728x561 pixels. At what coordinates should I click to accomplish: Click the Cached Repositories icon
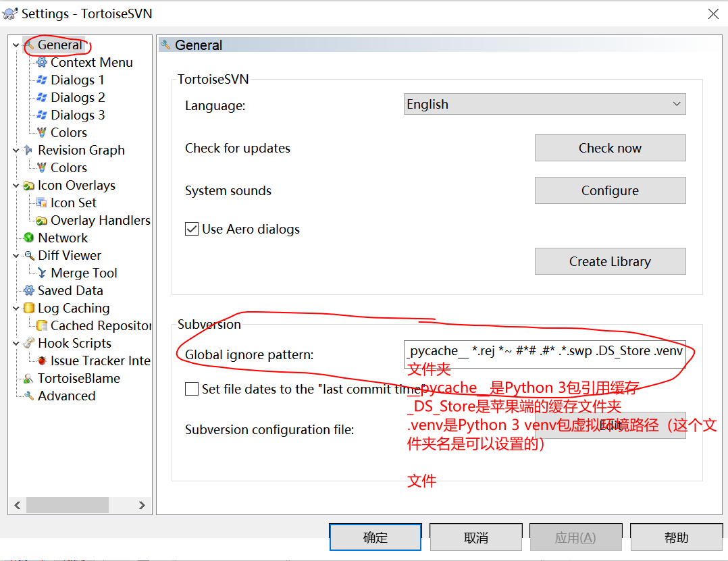42,326
